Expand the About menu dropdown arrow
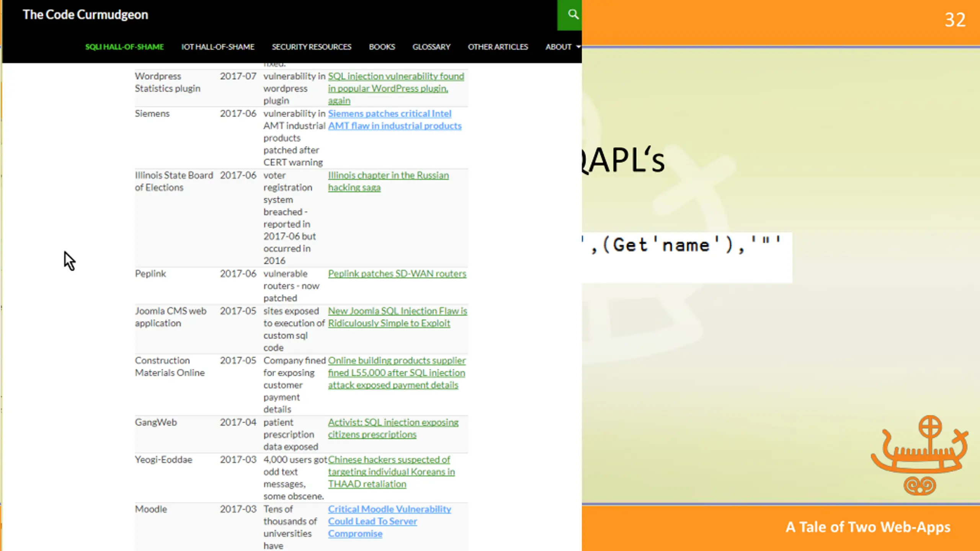The height and width of the screenshot is (551, 980). [x=578, y=47]
